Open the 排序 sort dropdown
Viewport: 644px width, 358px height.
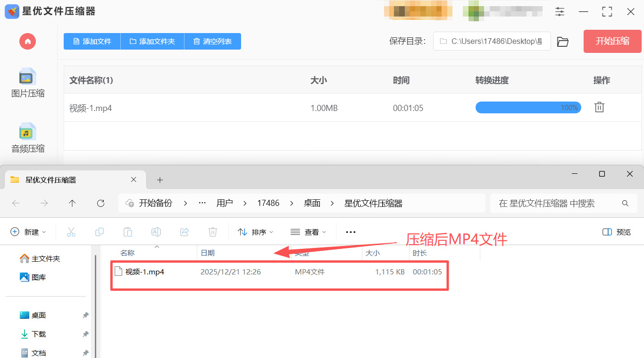[x=255, y=232]
